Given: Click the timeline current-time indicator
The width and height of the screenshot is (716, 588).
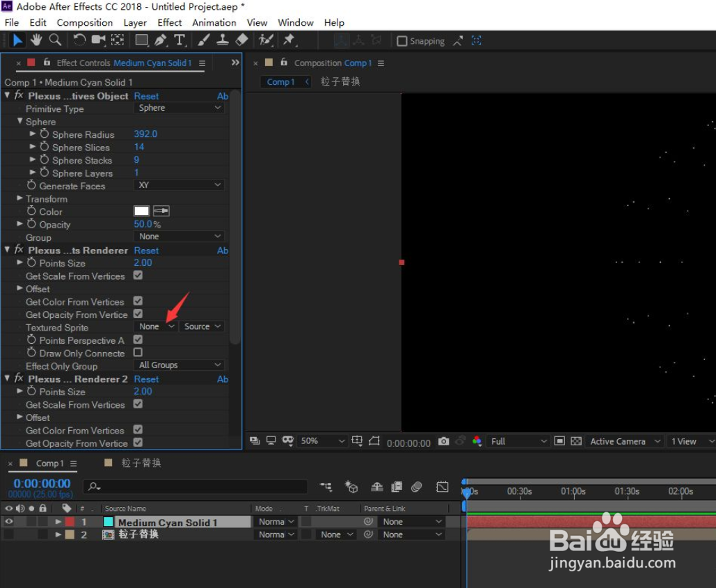Looking at the screenshot, I should click(x=466, y=492).
